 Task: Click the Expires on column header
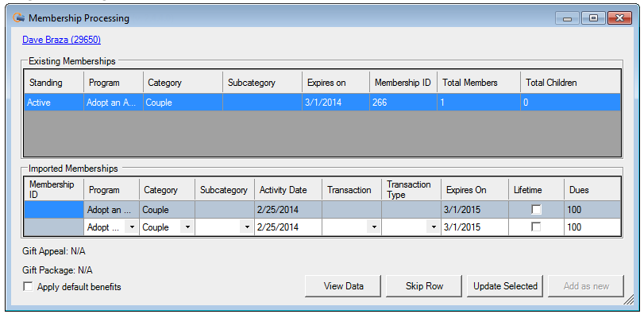tap(336, 83)
